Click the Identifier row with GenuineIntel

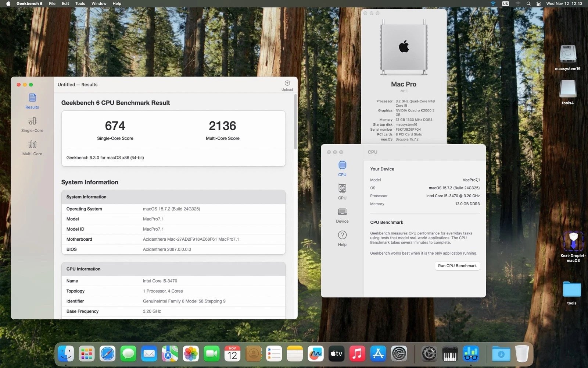click(x=173, y=301)
